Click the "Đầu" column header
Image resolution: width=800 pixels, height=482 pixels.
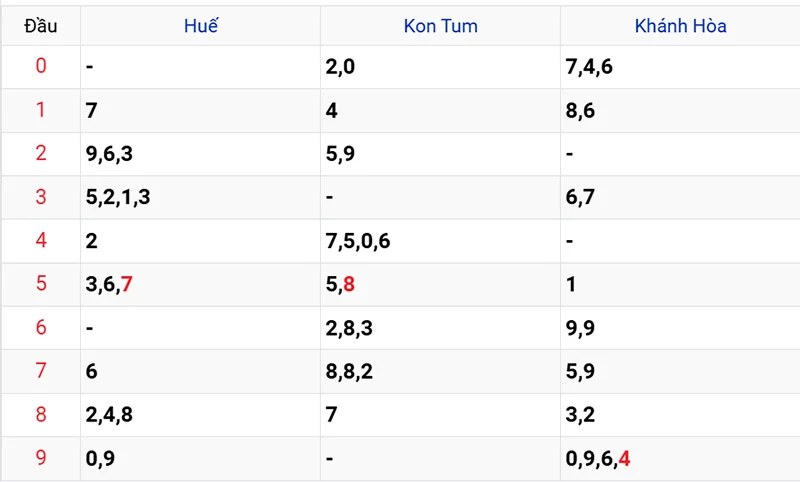41,26
